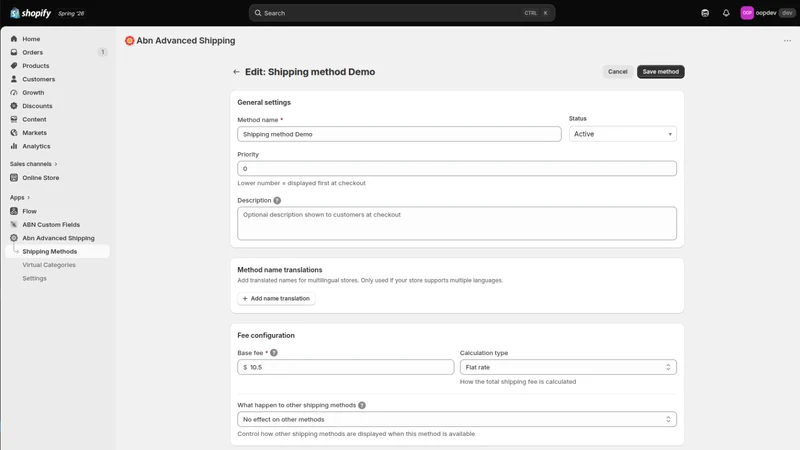
Task: Click the Abn Advanced Shipping header logo
Action: [x=130, y=40]
